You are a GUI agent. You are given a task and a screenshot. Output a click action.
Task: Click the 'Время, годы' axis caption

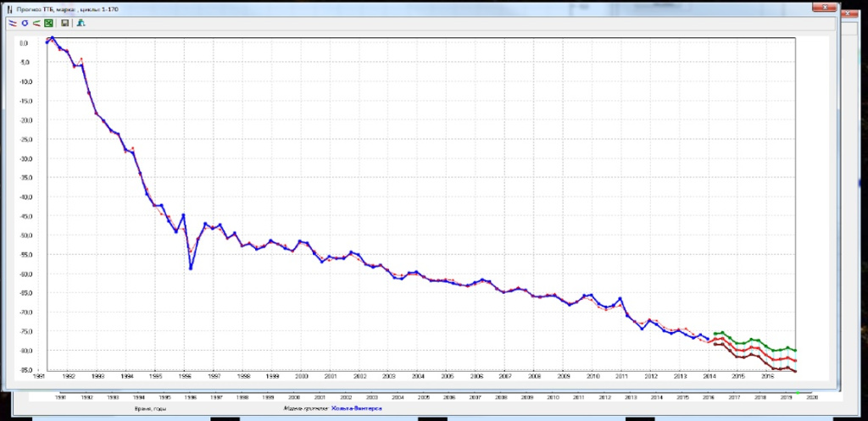pos(151,408)
